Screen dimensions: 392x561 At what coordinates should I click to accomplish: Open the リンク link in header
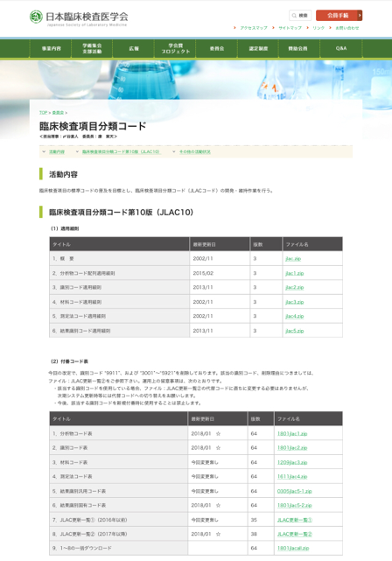318,28
